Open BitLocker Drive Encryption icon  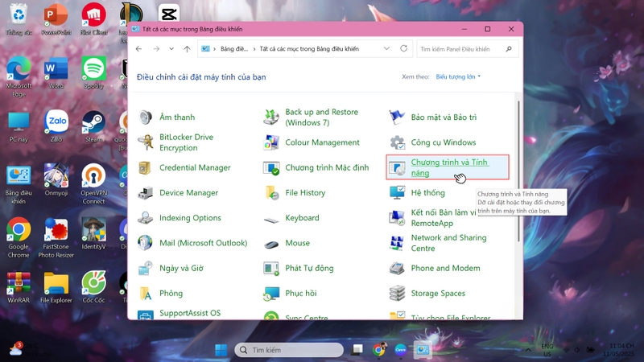tap(146, 142)
